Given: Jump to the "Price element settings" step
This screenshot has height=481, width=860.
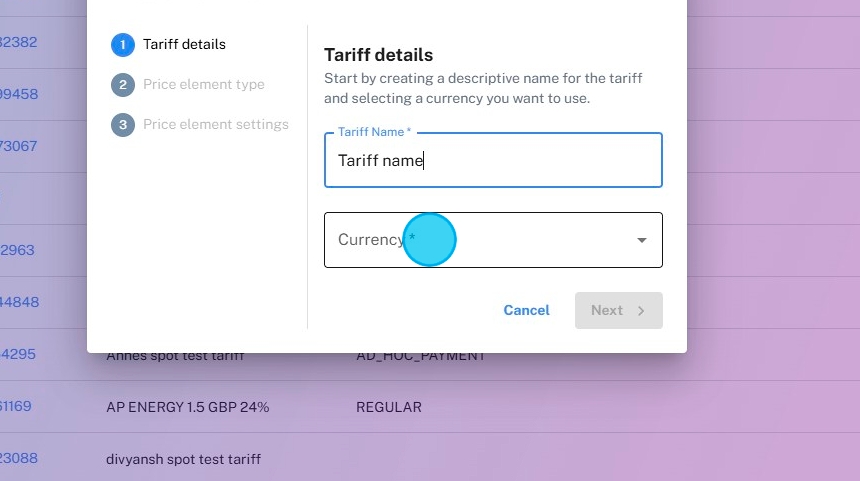Looking at the screenshot, I should 216,125.
